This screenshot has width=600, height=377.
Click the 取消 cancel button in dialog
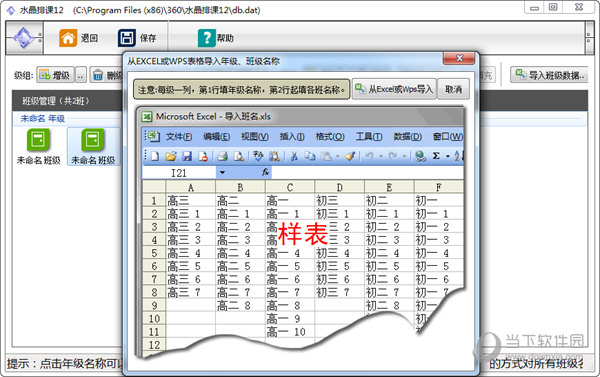coord(453,89)
